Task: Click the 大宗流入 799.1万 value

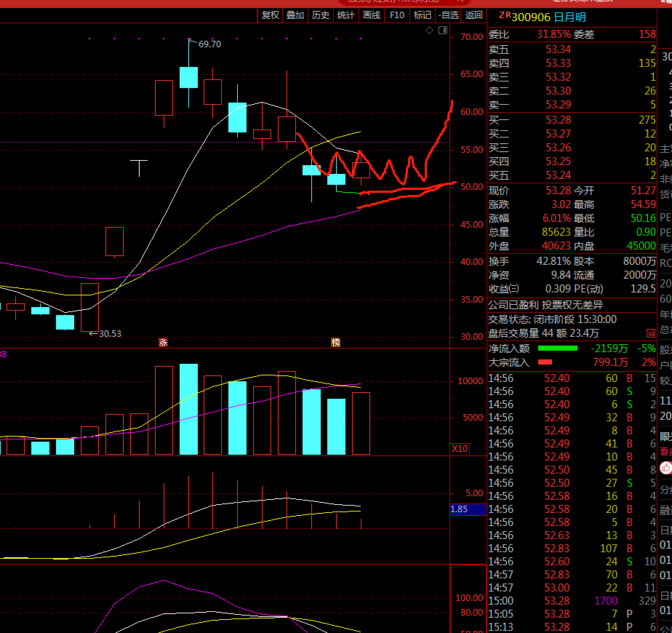Action: (611, 362)
